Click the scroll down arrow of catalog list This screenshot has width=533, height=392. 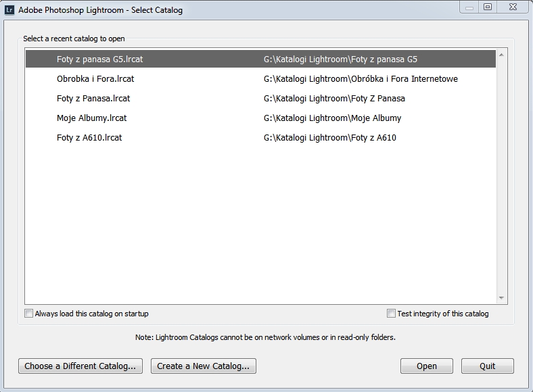[501, 297]
